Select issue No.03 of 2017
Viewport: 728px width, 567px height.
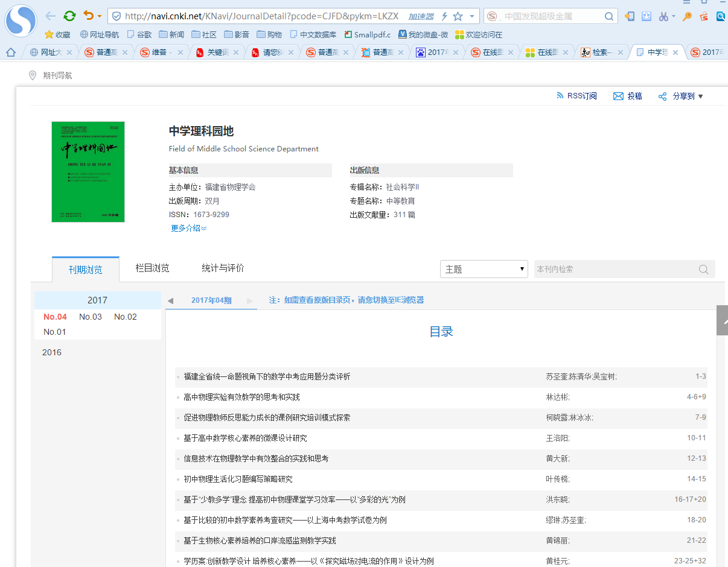[x=91, y=317]
